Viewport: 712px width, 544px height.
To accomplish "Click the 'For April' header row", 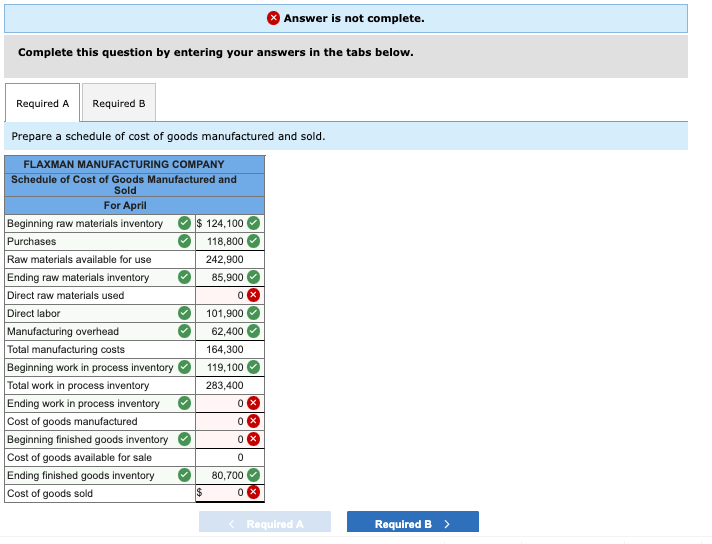I will pyautogui.click(x=134, y=205).
